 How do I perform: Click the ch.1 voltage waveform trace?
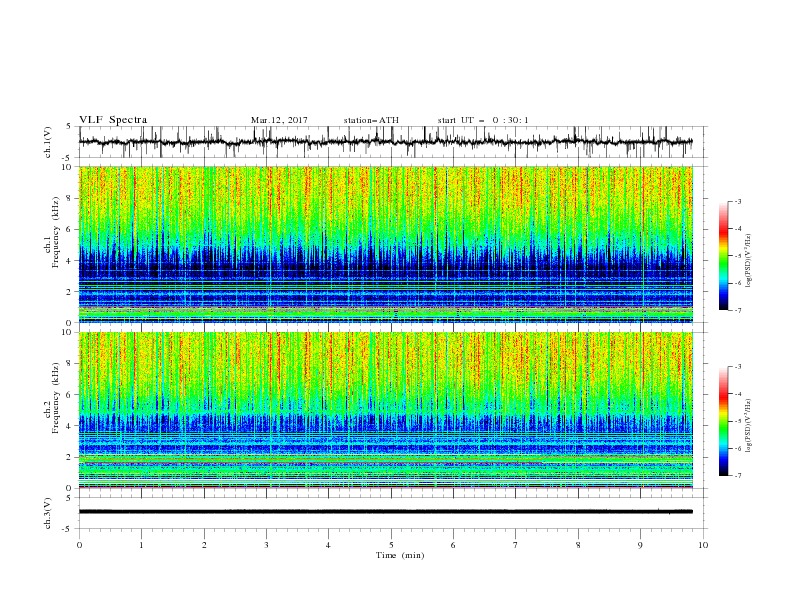coord(385,142)
